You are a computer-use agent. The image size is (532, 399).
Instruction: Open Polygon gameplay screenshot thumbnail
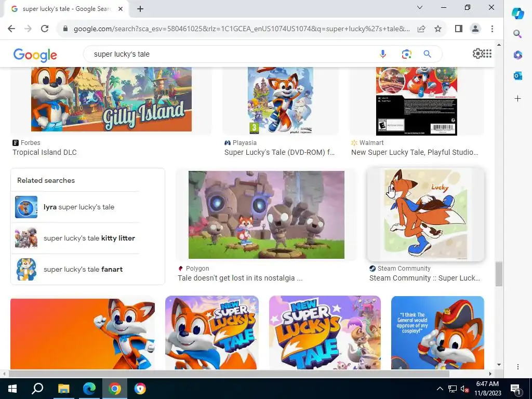[267, 215]
